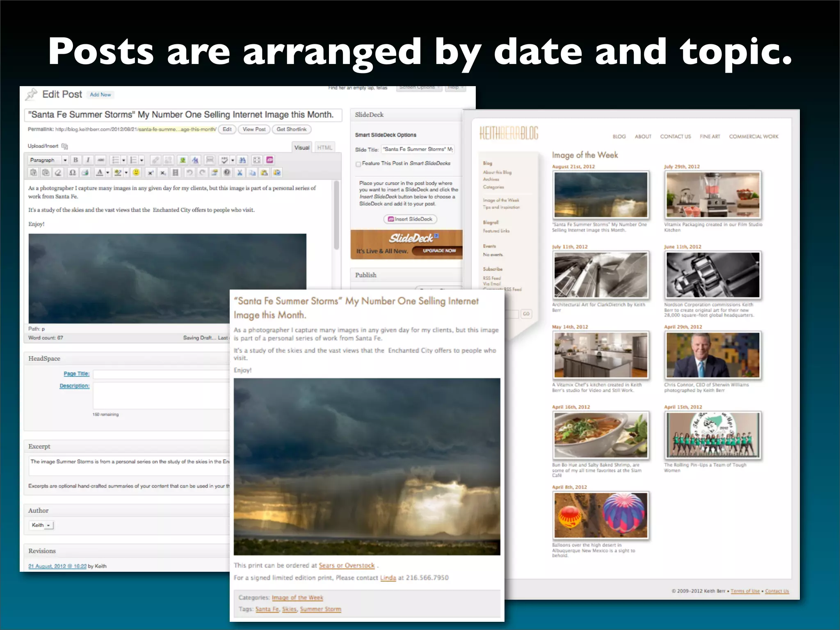The image size is (840, 630).
Task: Open COMMERCIAL WORK in blog navigation
Action: click(753, 137)
